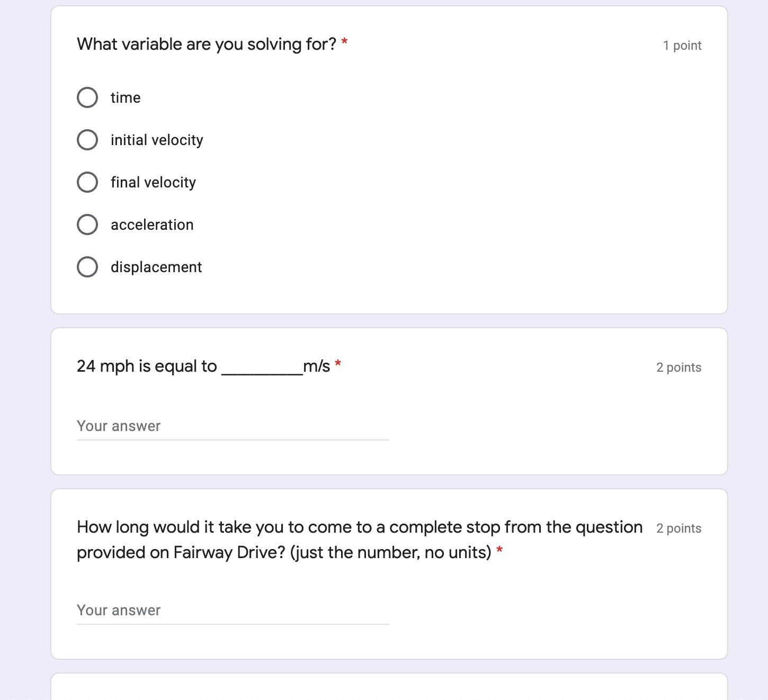The image size is (768, 700).
Task: Choose the "initial velocity" radio circle
Action: pyautogui.click(x=87, y=140)
